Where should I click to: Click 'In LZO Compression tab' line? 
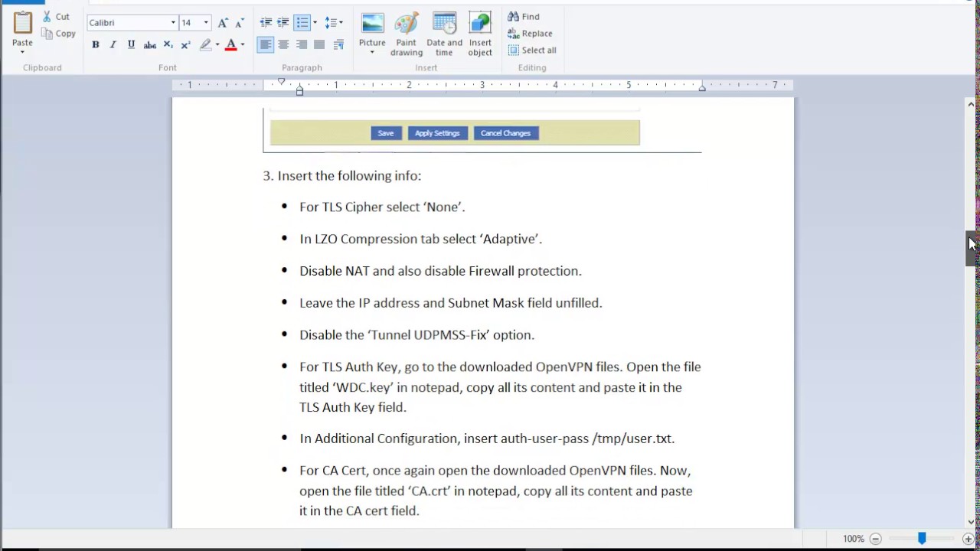(x=420, y=240)
